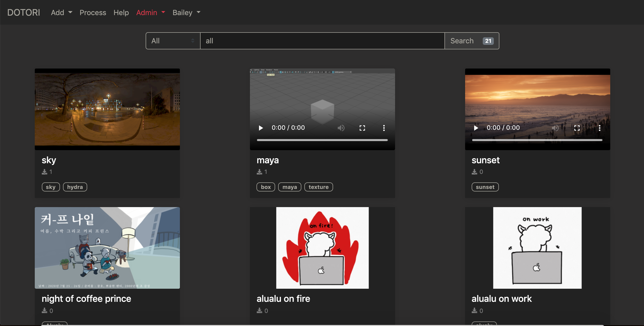Click download icon under sky
644x326 pixels.
[44, 172]
